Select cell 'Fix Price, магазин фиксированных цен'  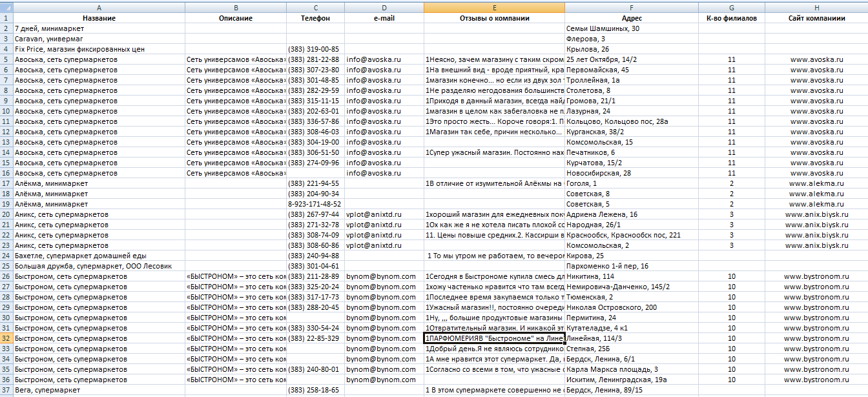(x=99, y=49)
